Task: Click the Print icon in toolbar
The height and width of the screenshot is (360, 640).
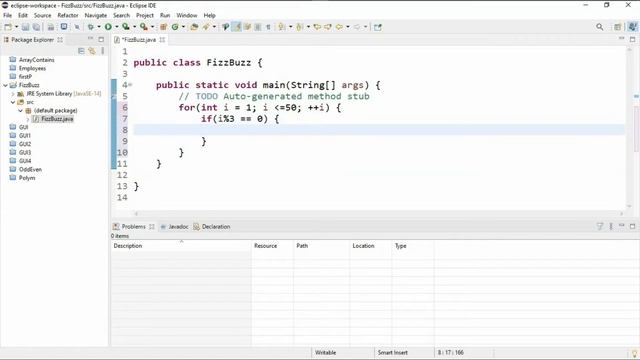Action: coord(51,27)
